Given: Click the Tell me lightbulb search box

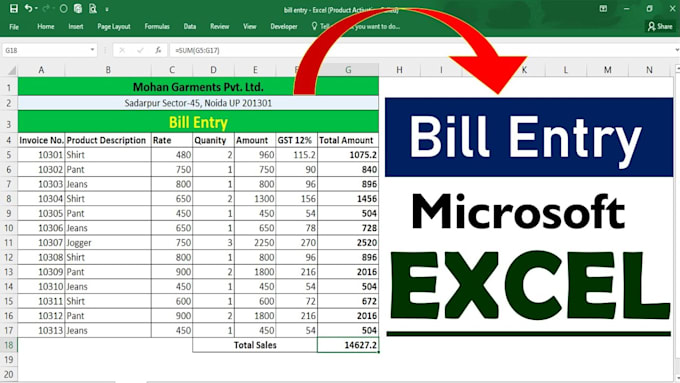Looking at the screenshot, I should coord(356,26).
